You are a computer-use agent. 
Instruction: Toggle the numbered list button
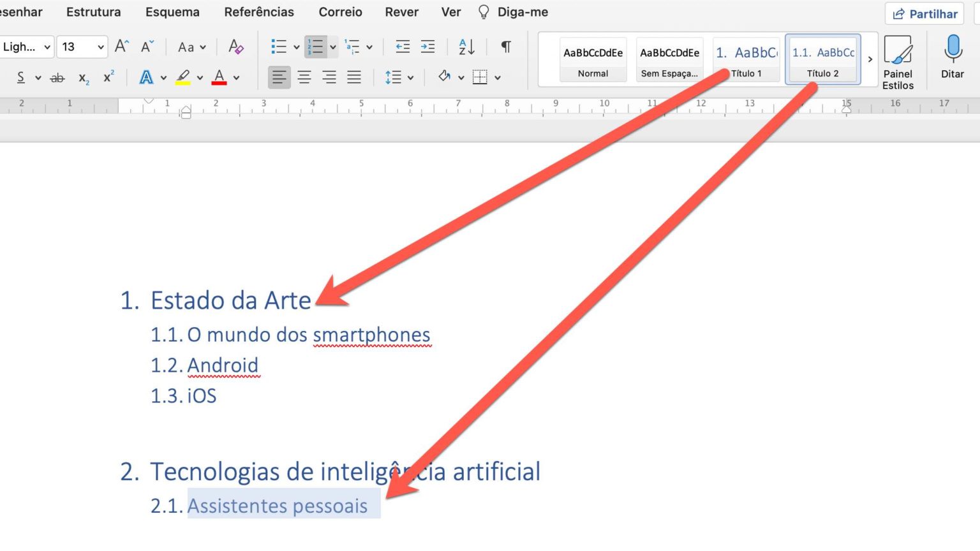tap(316, 47)
